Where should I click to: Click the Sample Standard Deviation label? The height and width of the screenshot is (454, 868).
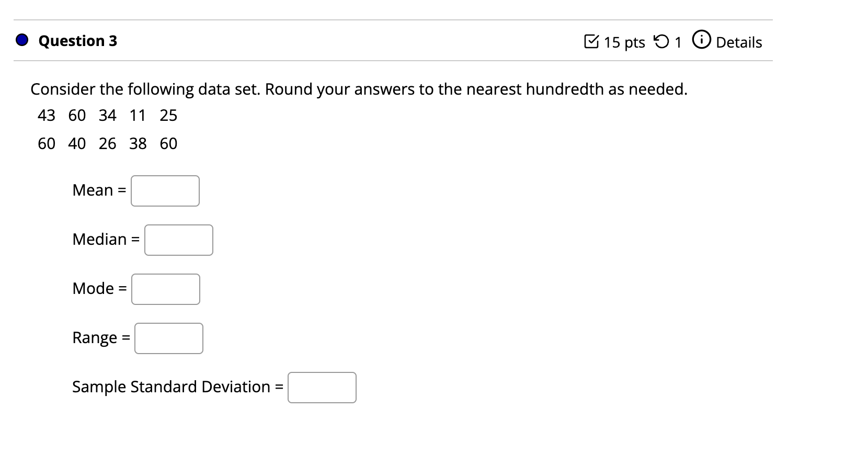(171, 387)
